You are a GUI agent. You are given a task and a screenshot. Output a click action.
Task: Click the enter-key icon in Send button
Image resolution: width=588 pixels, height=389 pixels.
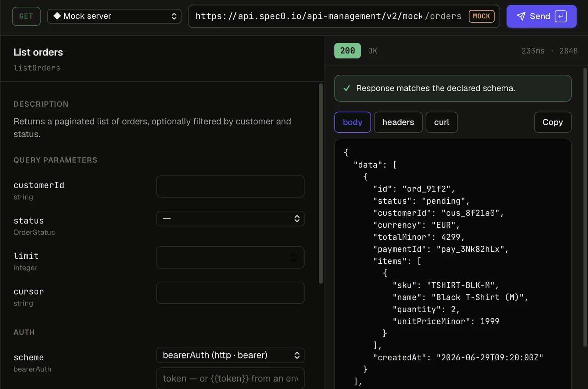click(x=560, y=16)
